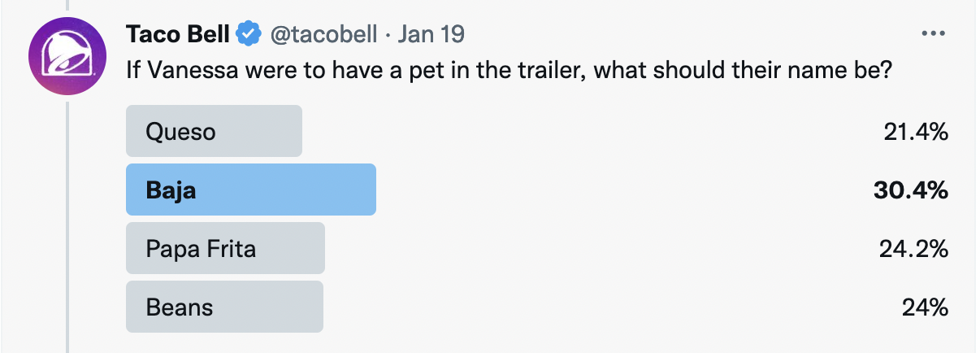
Task: Click the blue Baja winning poll bar
Action: [250, 190]
